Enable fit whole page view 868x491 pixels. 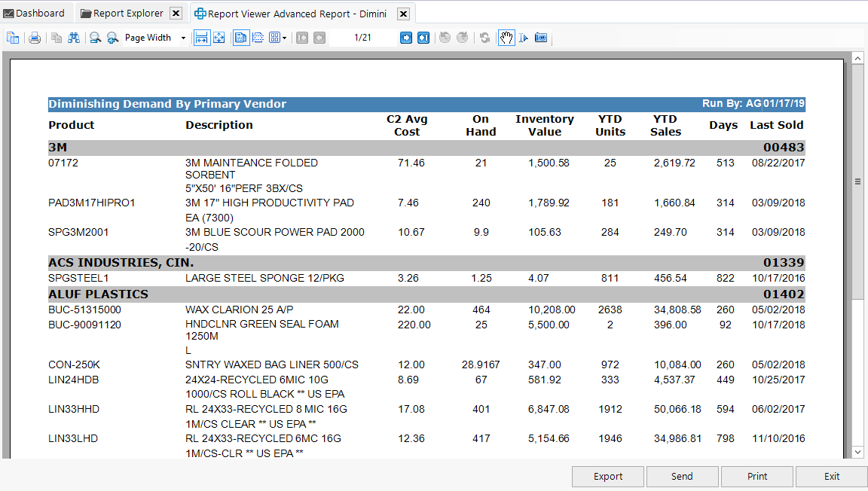click(x=219, y=37)
